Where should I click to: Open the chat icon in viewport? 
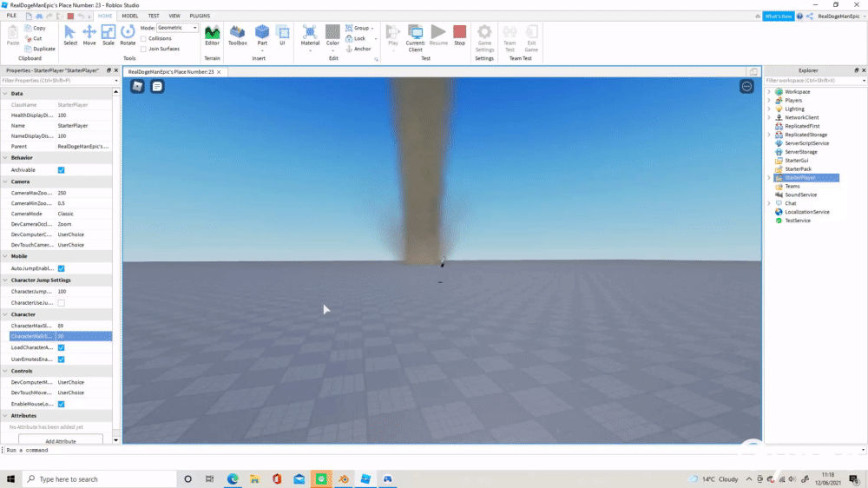tap(157, 87)
